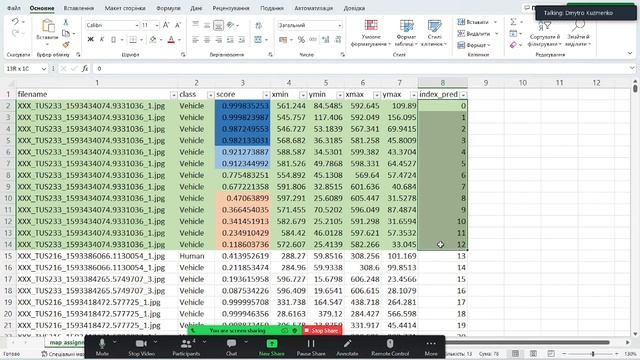
Task: Decrease font size with smaller A icon
Action: pyautogui.click(x=178, y=25)
